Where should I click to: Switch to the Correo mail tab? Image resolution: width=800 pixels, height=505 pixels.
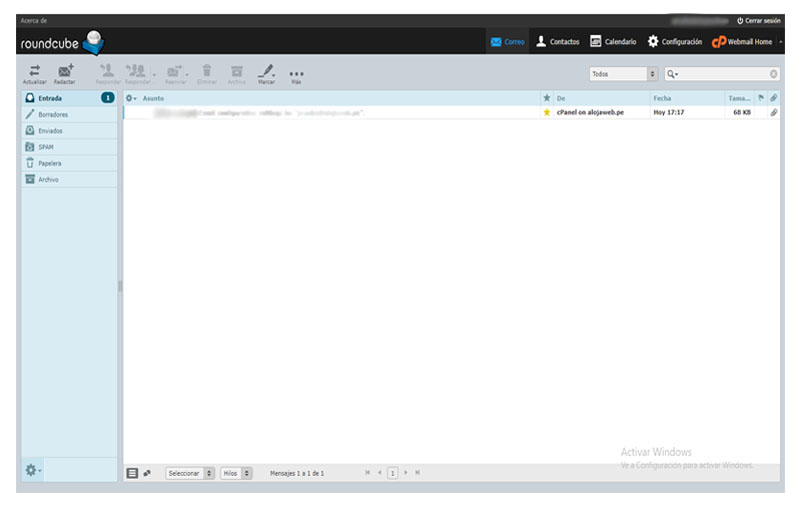coord(507,42)
